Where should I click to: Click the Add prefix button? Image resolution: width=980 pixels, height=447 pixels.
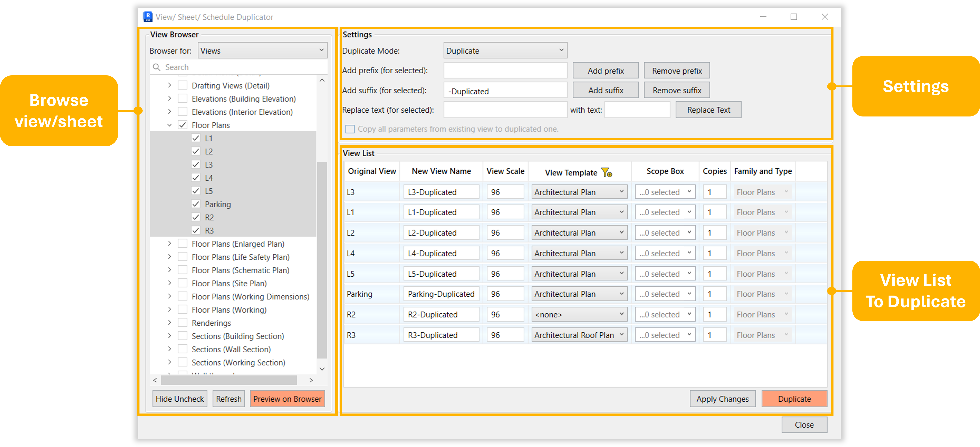pyautogui.click(x=605, y=70)
